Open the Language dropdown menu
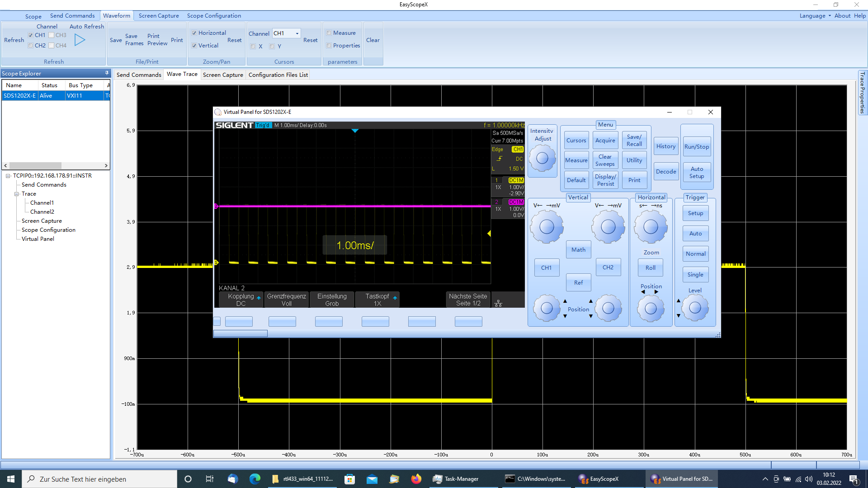Image resolution: width=868 pixels, height=488 pixels. pyautogui.click(x=815, y=16)
